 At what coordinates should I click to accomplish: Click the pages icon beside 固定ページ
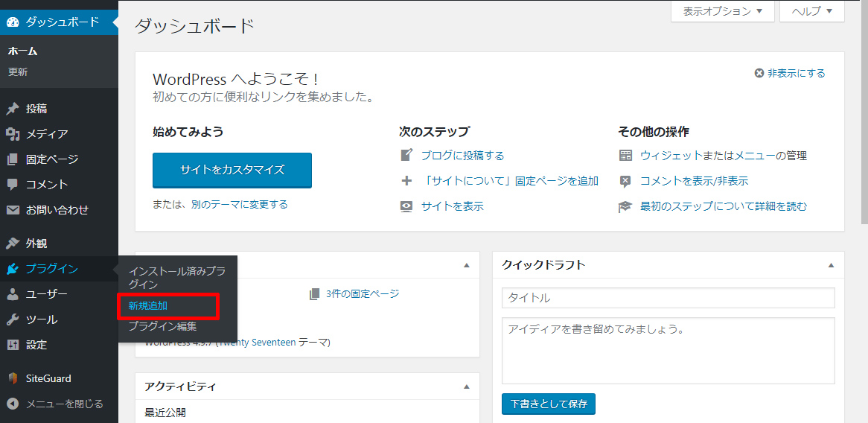click(x=13, y=159)
